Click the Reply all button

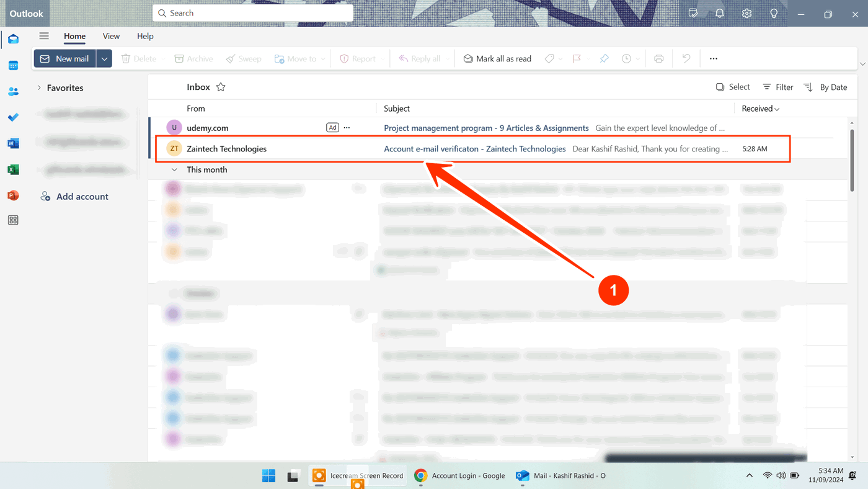point(420,58)
